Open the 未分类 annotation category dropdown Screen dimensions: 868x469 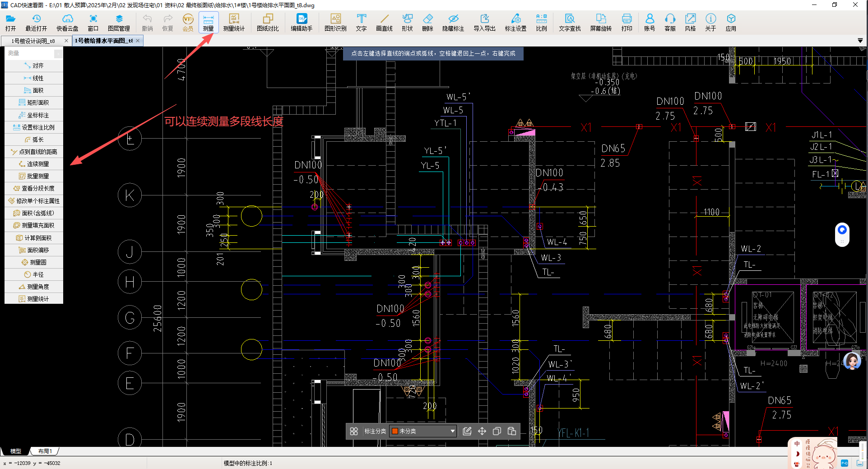pos(452,431)
